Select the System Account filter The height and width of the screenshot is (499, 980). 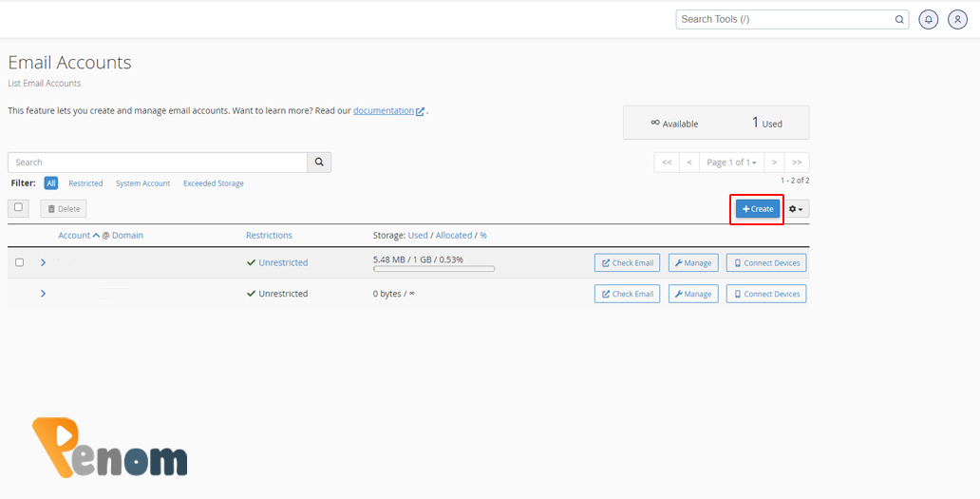tap(142, 183)
